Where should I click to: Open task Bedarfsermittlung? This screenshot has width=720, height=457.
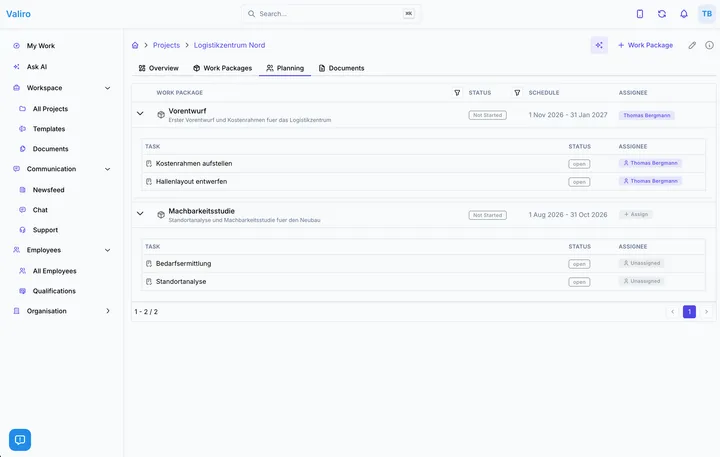pyautogui.click(x=183, y=264)
